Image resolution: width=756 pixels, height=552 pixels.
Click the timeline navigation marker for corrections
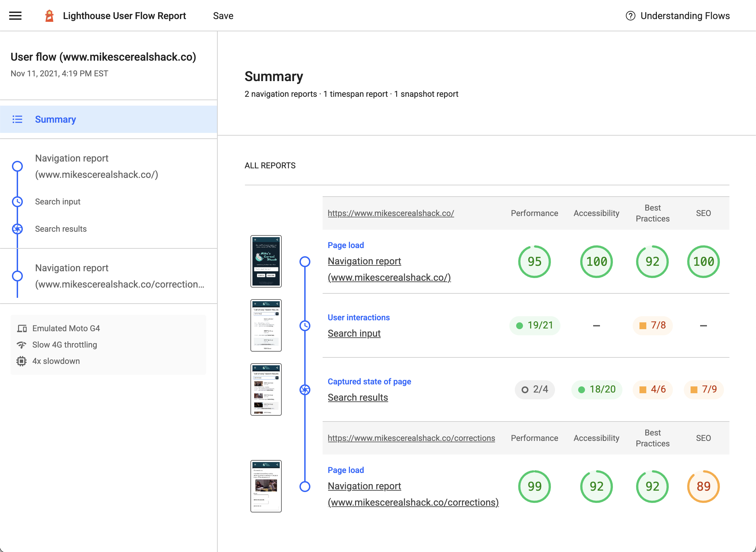[x=305, y=487]
